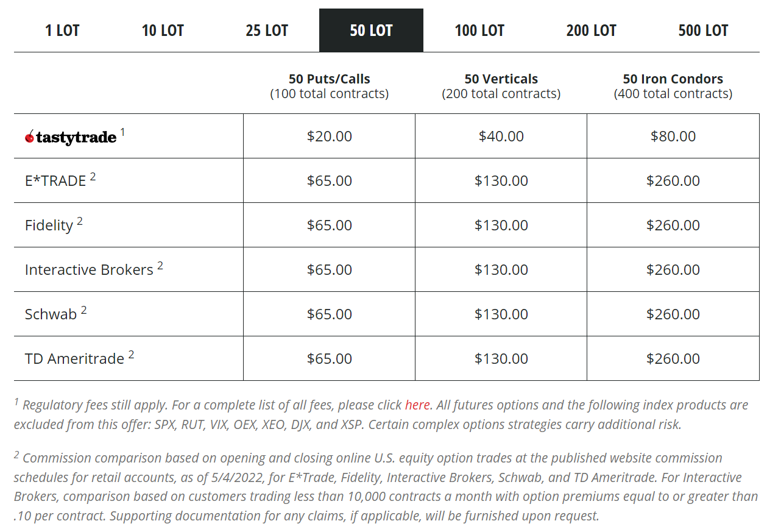Switch to the 1 LOT tab

click(62, 30)
